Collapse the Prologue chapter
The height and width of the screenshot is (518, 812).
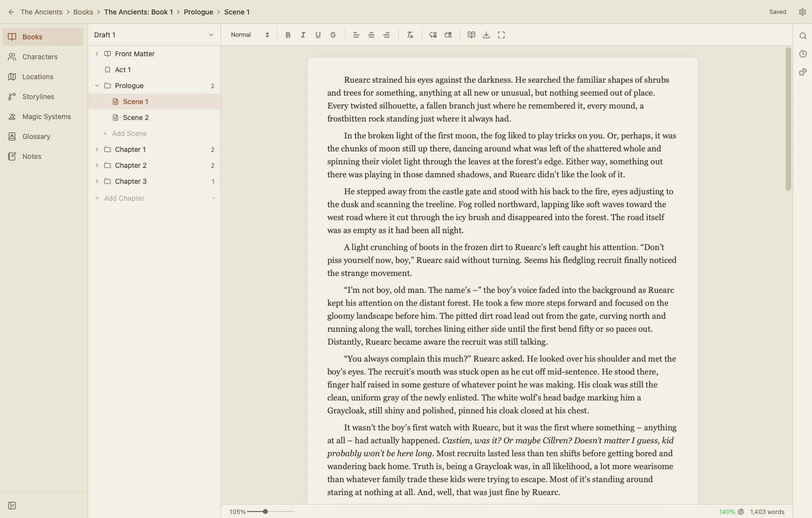point(97,86)
